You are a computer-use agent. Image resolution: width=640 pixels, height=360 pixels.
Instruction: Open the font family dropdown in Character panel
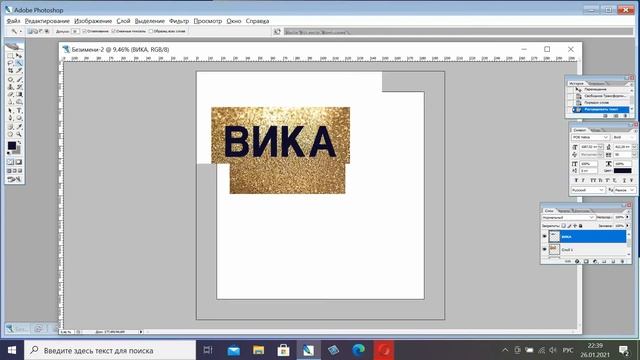point(591,137)
